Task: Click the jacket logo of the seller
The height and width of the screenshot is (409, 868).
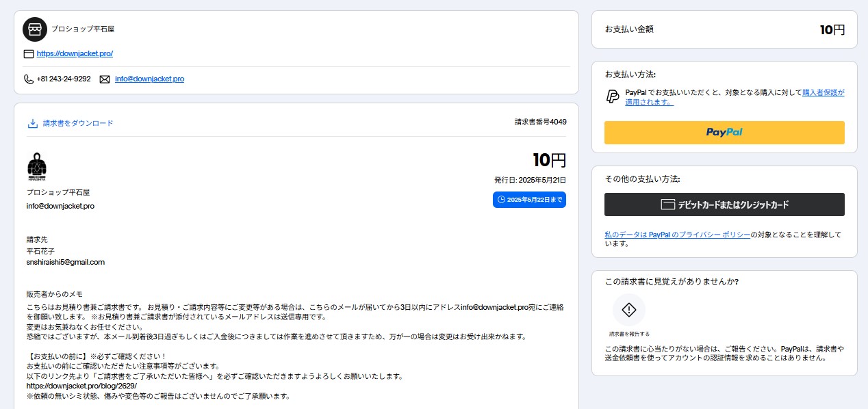Action: click(36, 168)
